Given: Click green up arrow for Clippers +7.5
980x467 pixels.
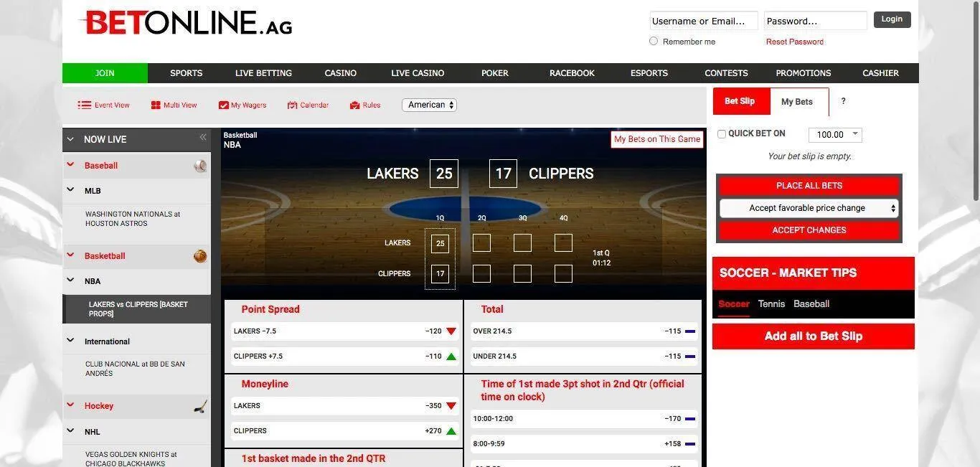Looking at the screenshot, I should pos(451,357).
